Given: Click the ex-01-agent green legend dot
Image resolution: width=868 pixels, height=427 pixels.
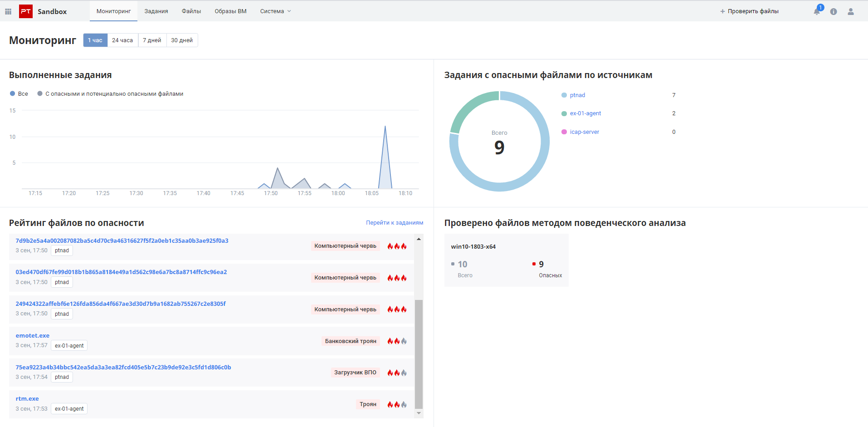Looking at the screenshot, I should click(x=564, y=113).
